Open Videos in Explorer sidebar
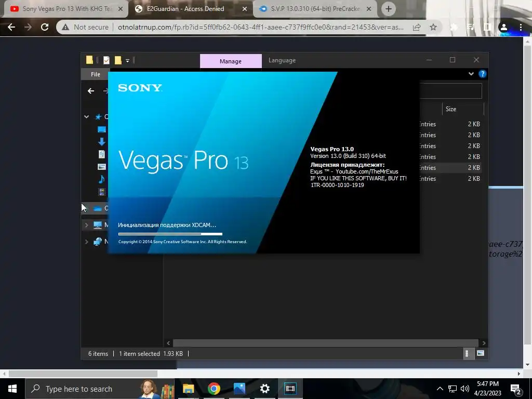This screenshot has width=532, height=399. tap(101, 192)
